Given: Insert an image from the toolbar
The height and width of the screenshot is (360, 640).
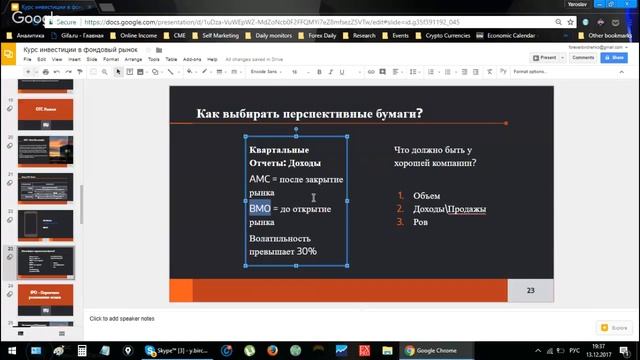Looking at the screenshot, I should pyautogui.click(x=140, y=72).
